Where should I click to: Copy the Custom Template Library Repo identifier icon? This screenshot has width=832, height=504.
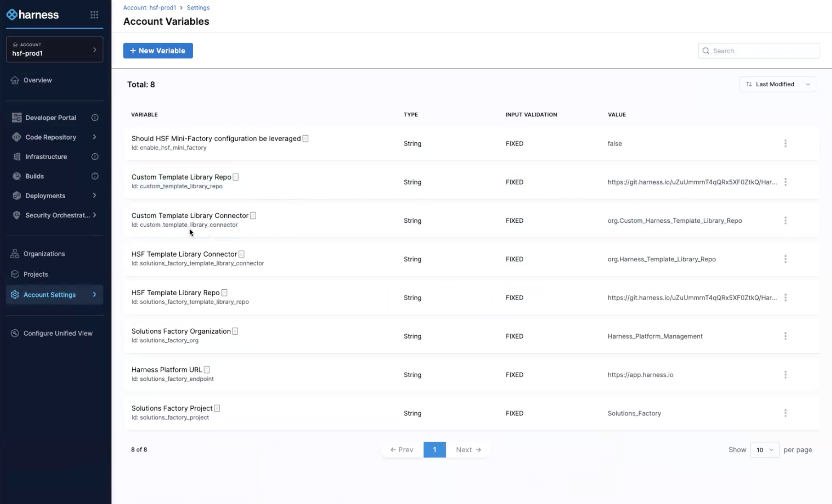[236, 177]
